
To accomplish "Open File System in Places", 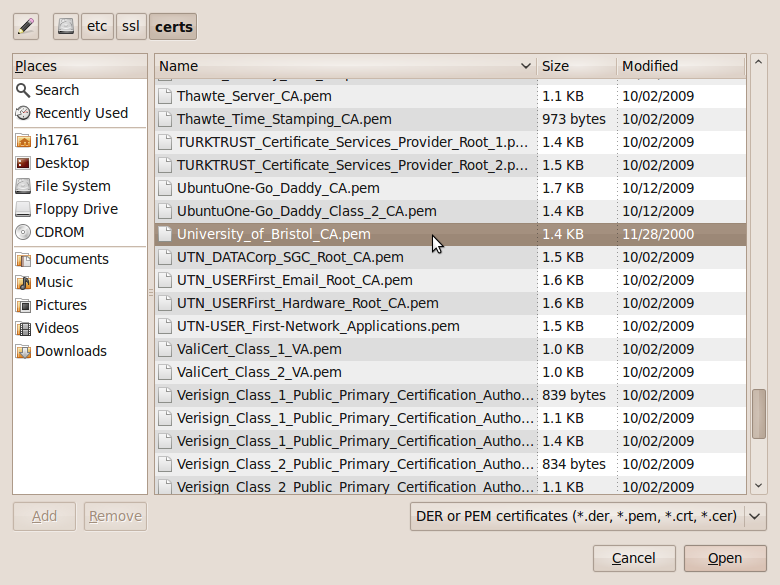I will tap(80, 186).
